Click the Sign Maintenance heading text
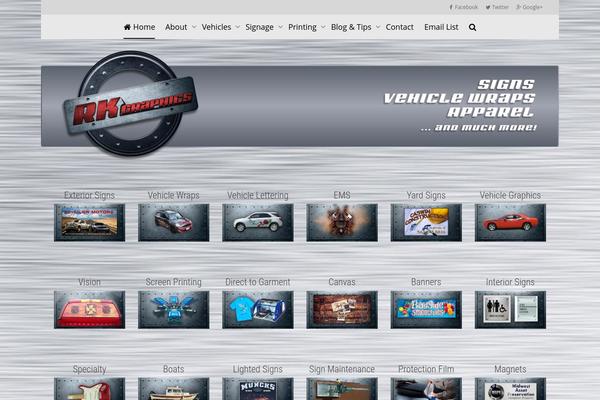The image size is (600, 400). pos(342,369)
